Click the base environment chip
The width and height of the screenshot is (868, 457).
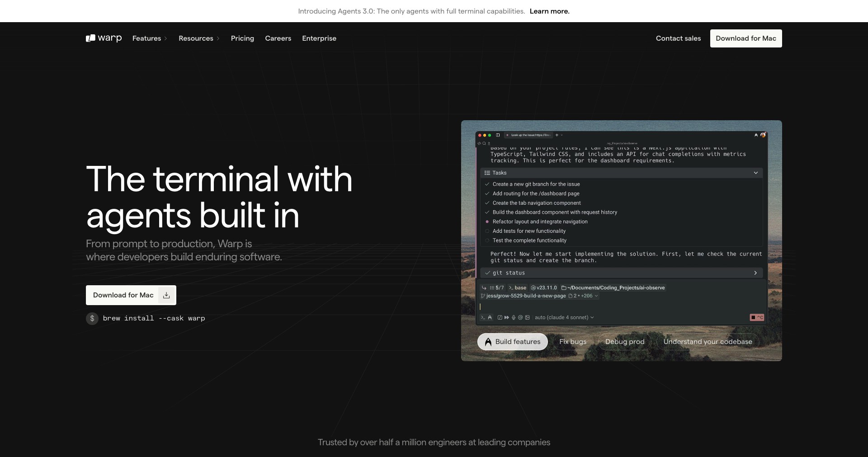point(518,288)
